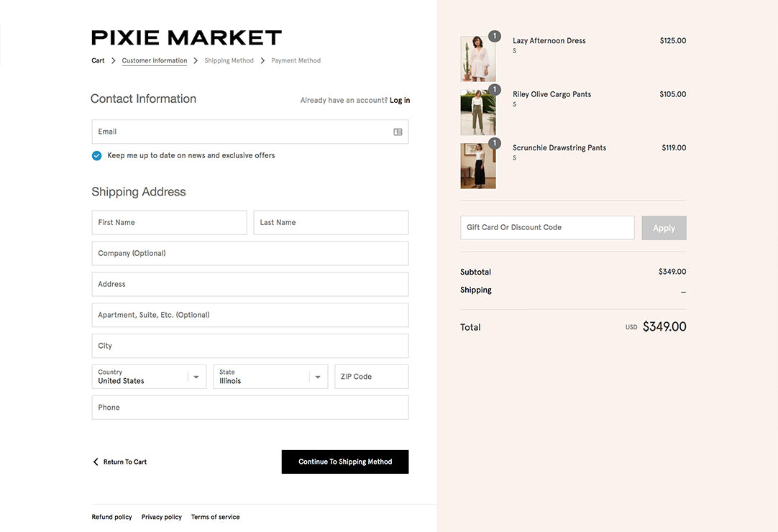Click the back chevron beside Return To Cart
The width and height of the screenshot is (778, 532).
click(96, 462)
